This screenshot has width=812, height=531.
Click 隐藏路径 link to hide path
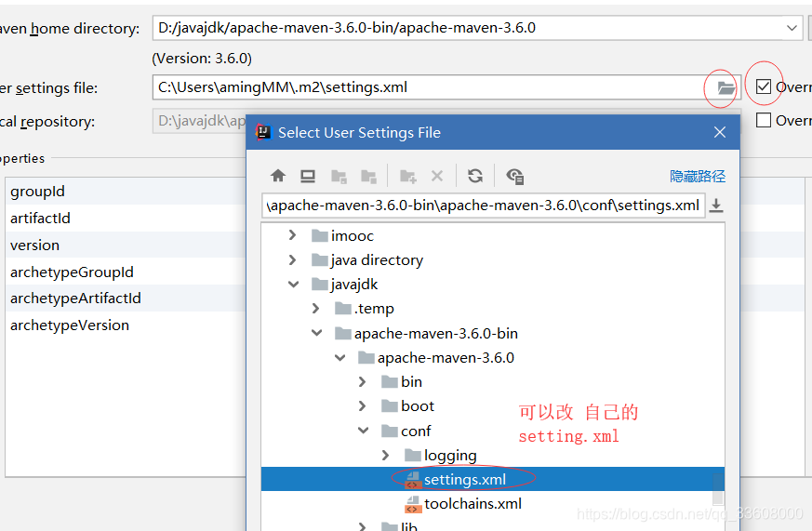coord(698,177)
